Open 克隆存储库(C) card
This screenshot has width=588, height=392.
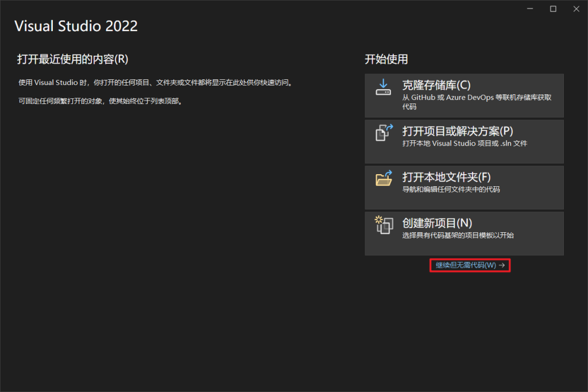tap(464, 96)
